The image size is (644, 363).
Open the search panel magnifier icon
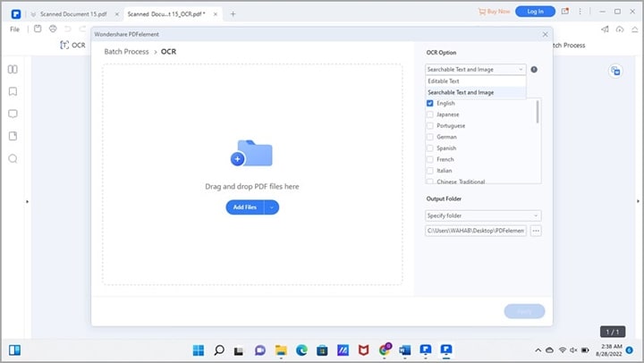(x=13, y=158)
